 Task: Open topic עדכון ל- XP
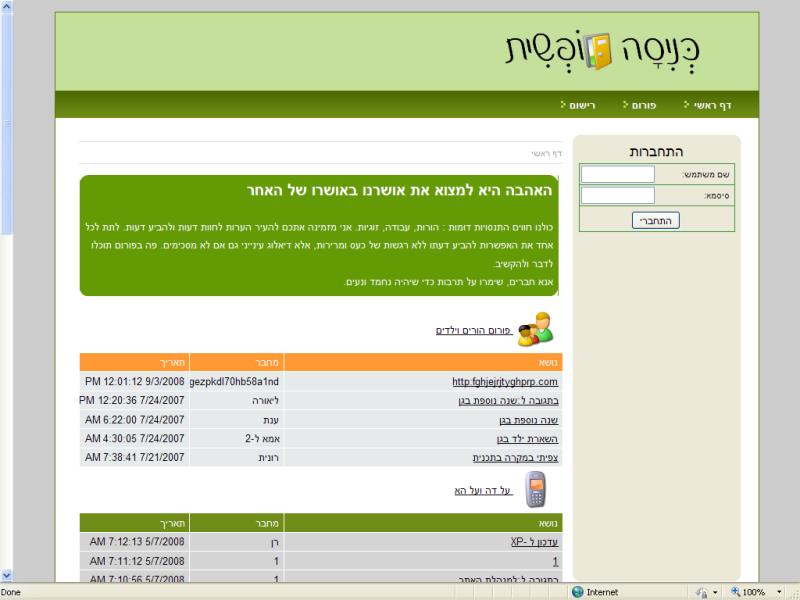[x=534, y=542]
